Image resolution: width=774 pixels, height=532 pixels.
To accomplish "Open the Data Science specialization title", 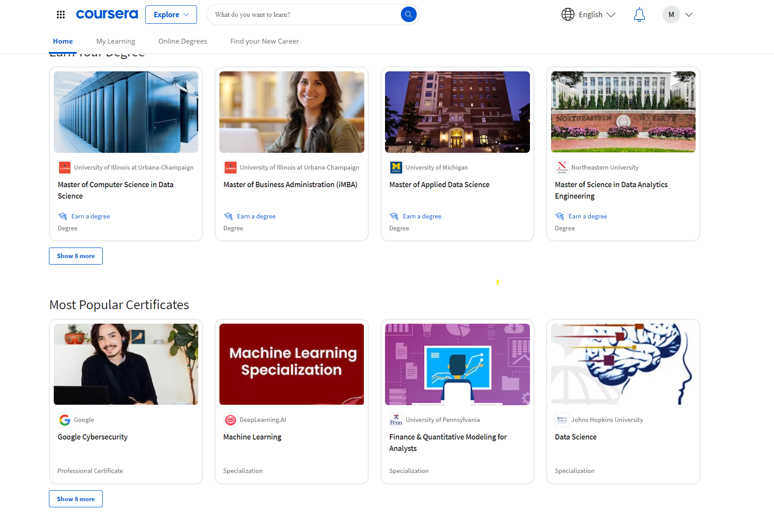I will coord(576,437).
